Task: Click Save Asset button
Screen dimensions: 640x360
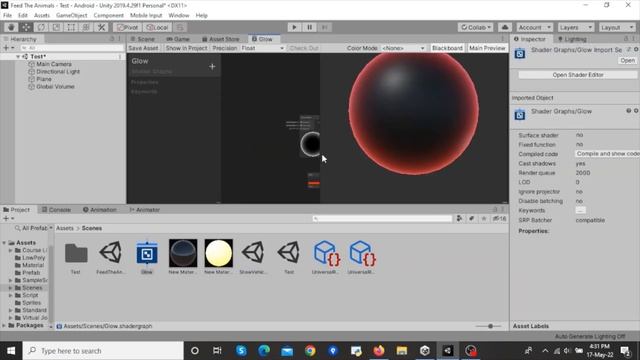Action: [x=143, y=48]
